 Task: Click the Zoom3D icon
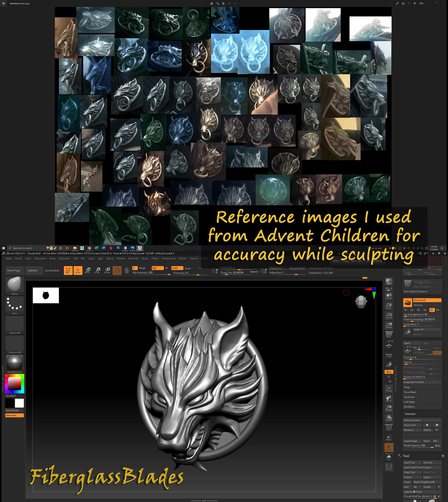coord(389,408)
